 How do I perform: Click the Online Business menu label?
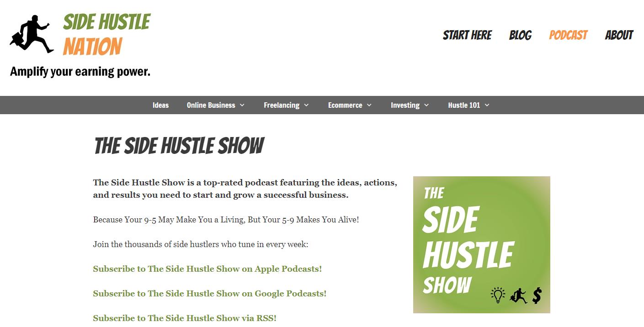[x=211, y=105]
